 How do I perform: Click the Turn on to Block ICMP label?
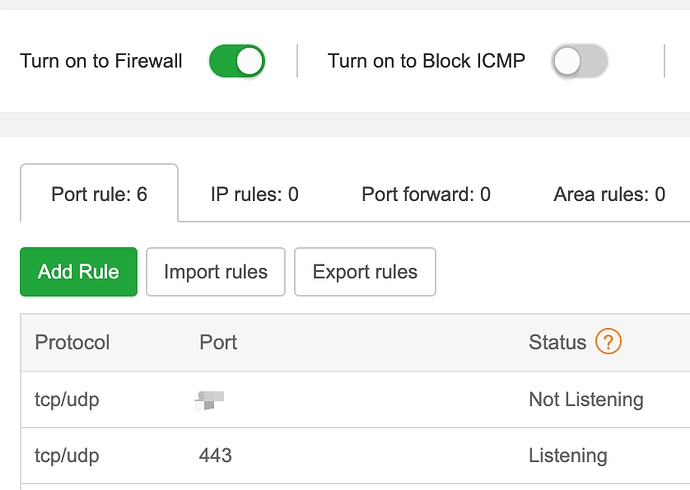click(x=426, y=61)
